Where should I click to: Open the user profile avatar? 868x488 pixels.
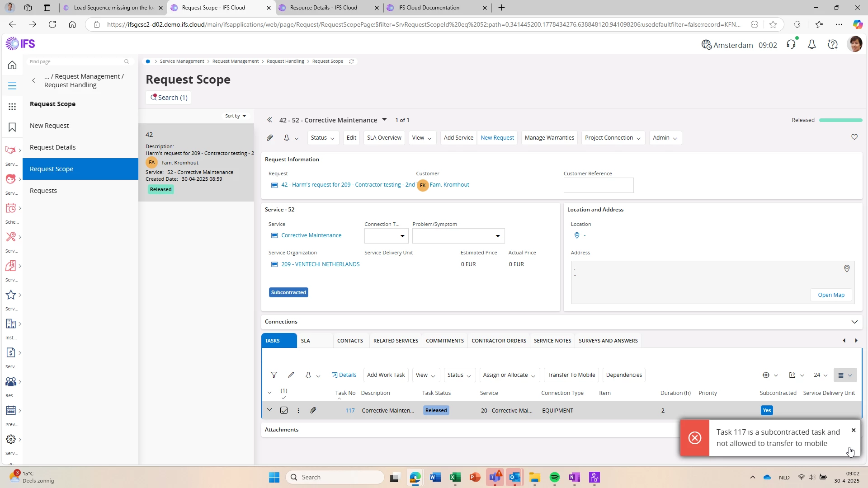point(855,44)
